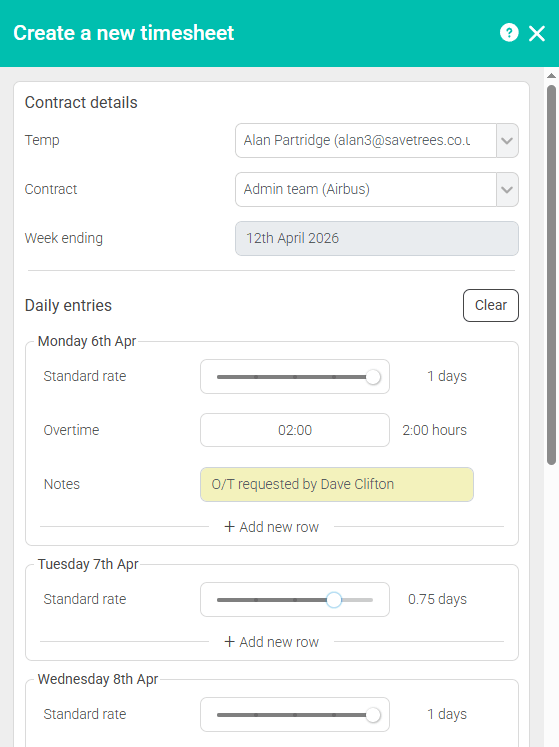Select the Temp field showing Alan Partridge

366,141
